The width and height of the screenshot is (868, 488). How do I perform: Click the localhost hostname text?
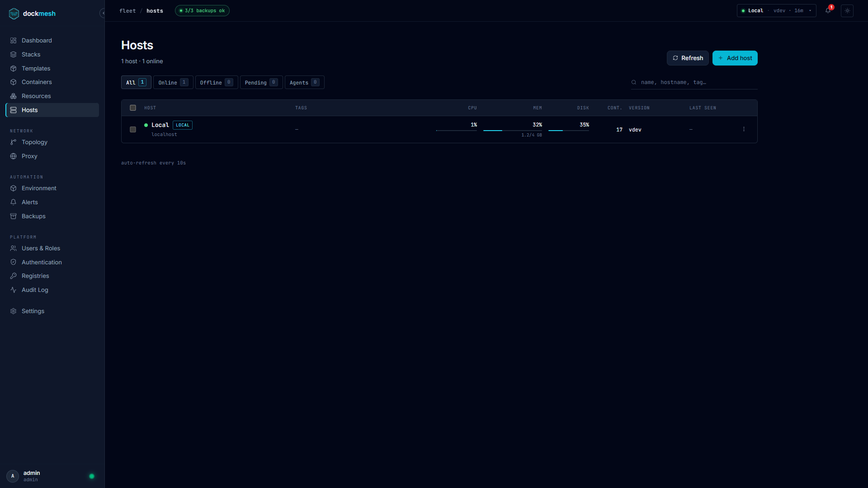click(x=164, y=135)
